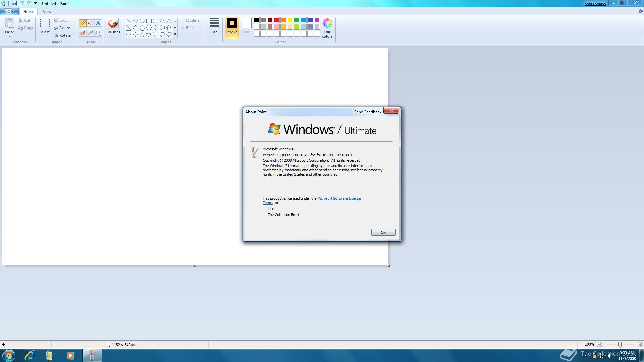
Task: Click the zoom slider handle
Action: pyautogui.click(x=620, y=345)
